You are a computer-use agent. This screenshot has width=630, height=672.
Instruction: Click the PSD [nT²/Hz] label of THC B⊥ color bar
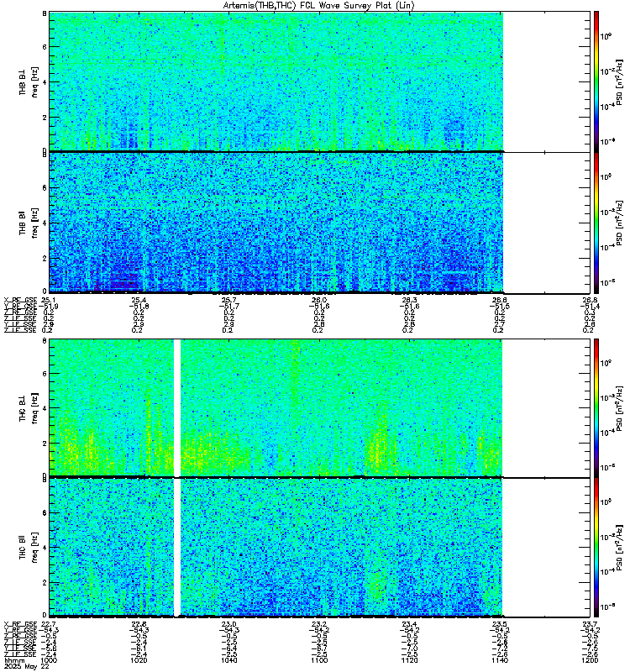point(619,407)
